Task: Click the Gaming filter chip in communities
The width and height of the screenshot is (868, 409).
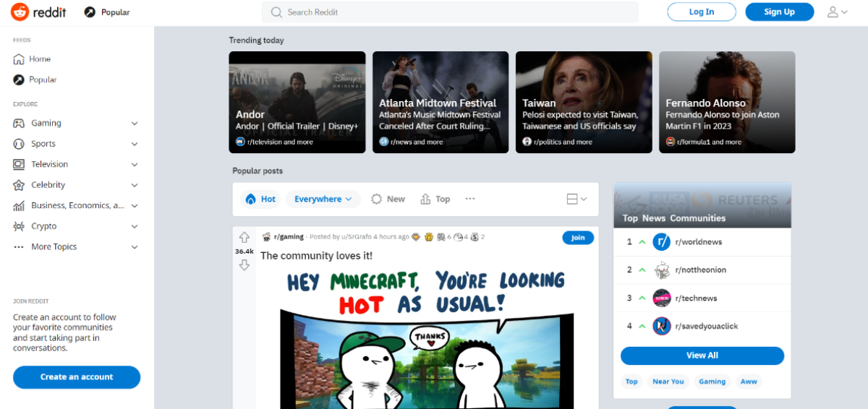Action: pos(712,382)
